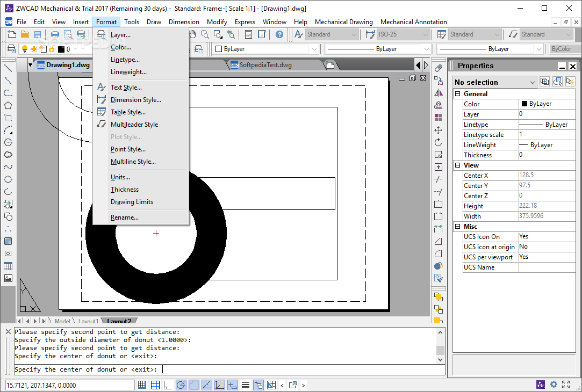Open the text style Standard dropdown
This screenshot has height=392, width=582.
coord(332,34)
